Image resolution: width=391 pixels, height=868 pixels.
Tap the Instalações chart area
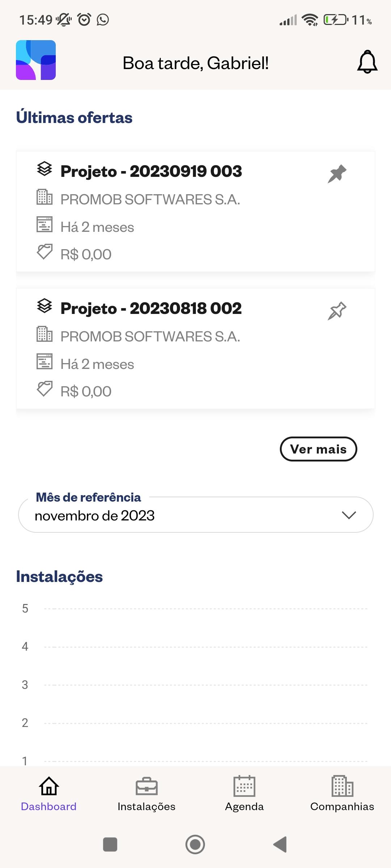tap(195, 684)
